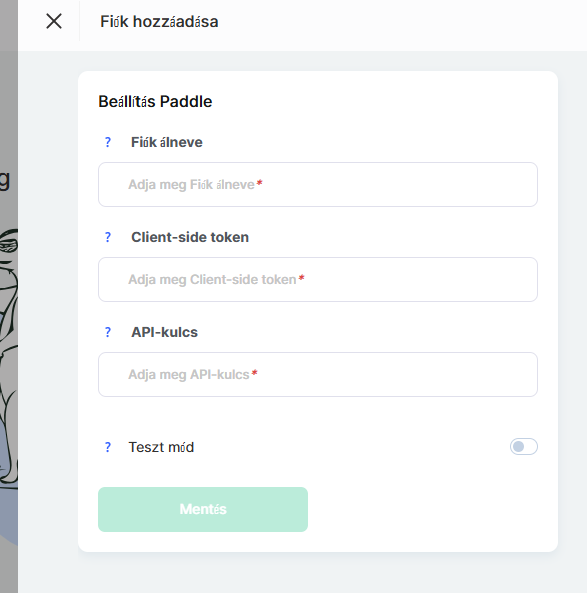
Task: Open help for Fiók álneve
Action: (108, 142)
